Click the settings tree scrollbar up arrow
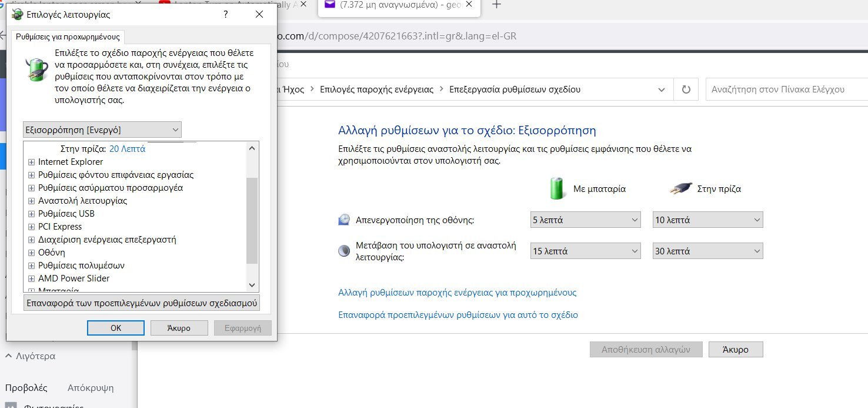This screenshot has width=868, height=408. point(252,148)
